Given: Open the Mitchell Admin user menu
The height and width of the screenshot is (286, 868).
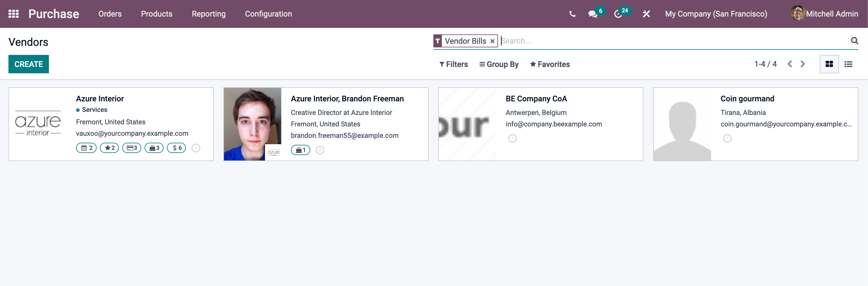Looking at the screenshot, I should click(x=825, y=14).
